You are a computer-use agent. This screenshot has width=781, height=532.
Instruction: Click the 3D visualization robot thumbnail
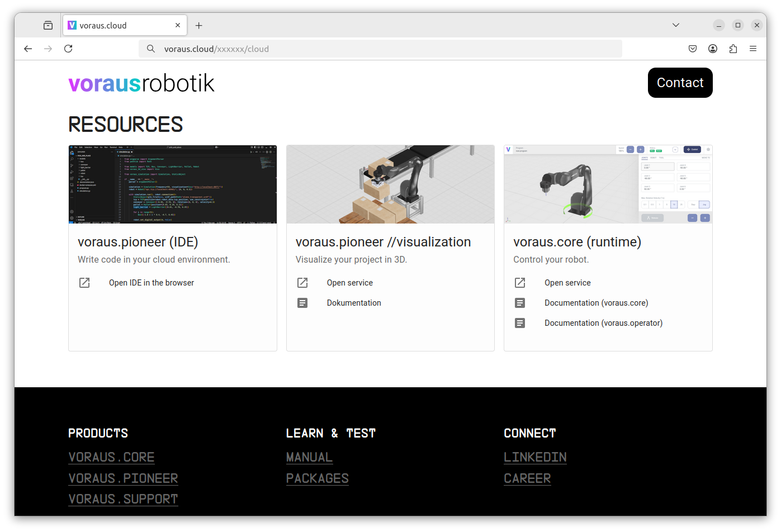click(x=390, y=184)
